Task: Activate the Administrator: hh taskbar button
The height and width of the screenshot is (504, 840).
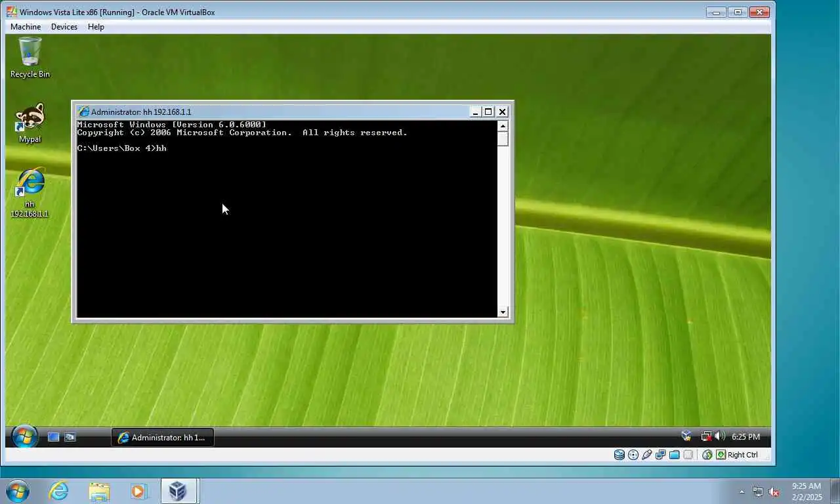Action: pyautogui.click(x=163, y=438)
